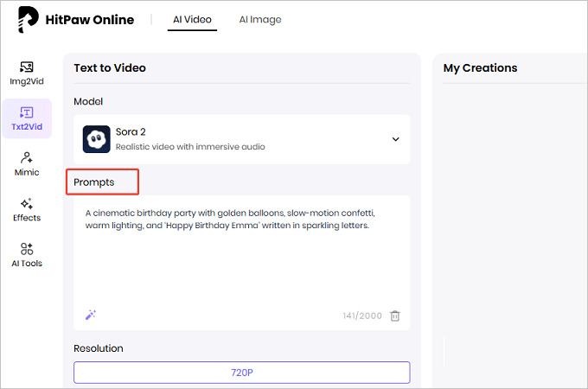Click the HitPaw Online brand name

[x=92, y=20]
